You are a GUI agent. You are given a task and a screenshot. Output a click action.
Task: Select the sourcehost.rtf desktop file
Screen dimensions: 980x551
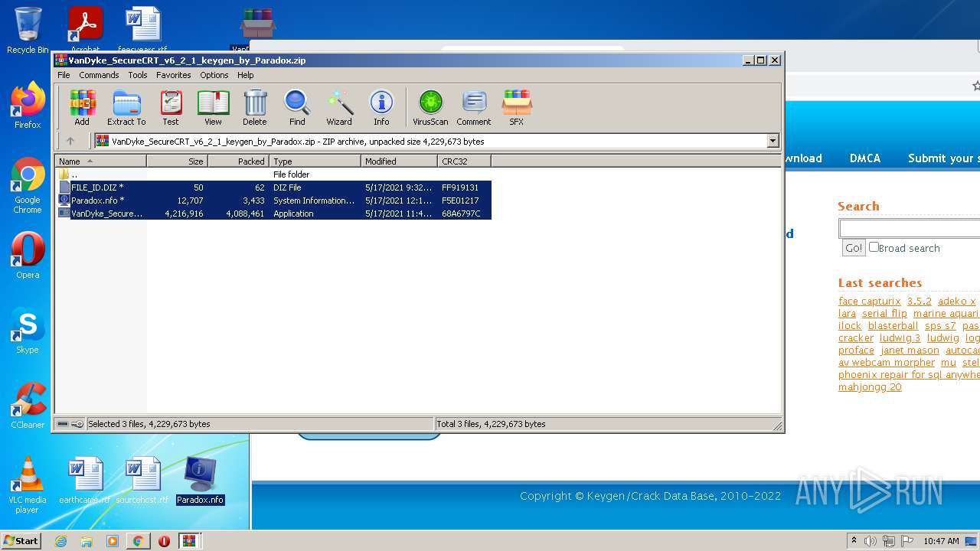142,481
